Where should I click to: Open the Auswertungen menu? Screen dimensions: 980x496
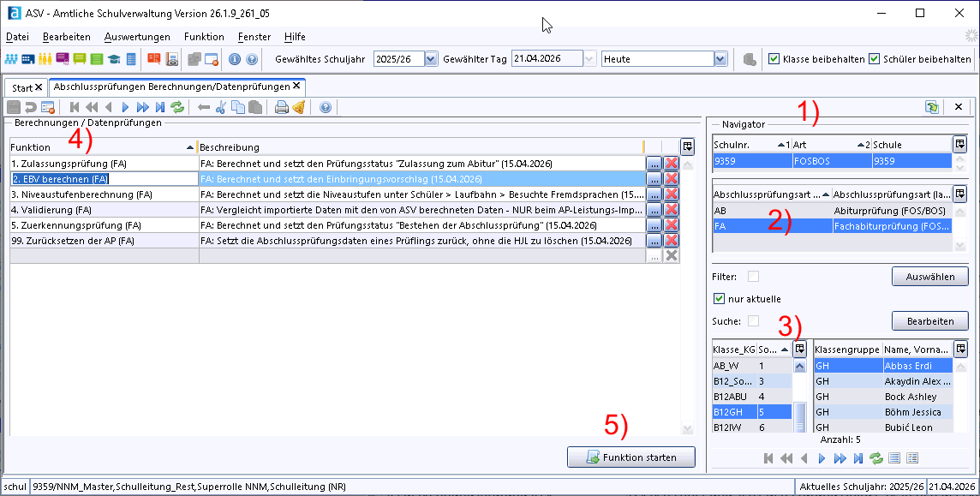[x=137, y=37]
